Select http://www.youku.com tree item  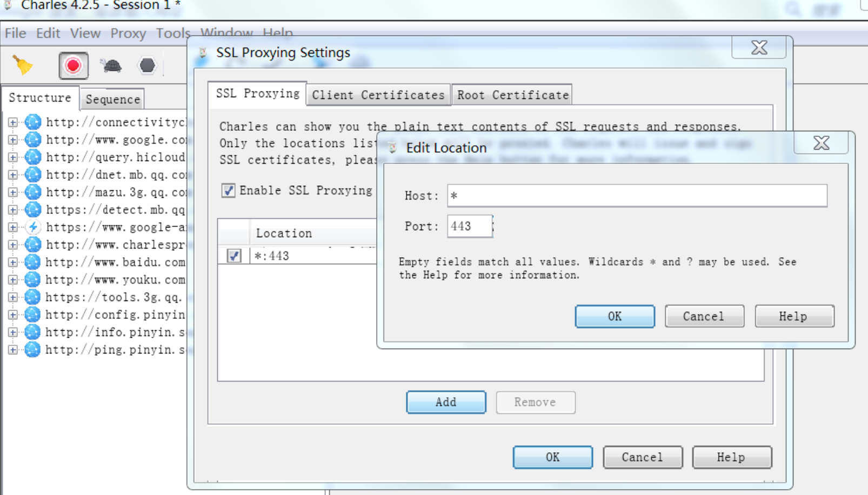tap(115, 279)
